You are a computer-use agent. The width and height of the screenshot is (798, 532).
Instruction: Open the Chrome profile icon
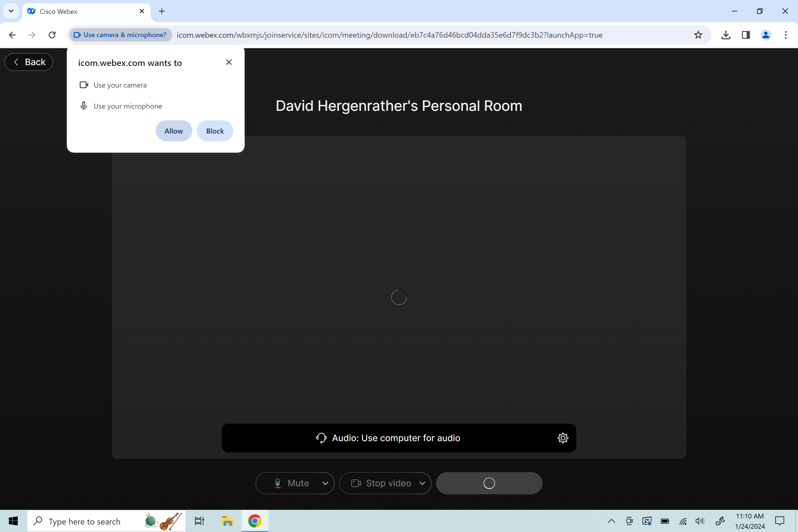pos(766,35)
